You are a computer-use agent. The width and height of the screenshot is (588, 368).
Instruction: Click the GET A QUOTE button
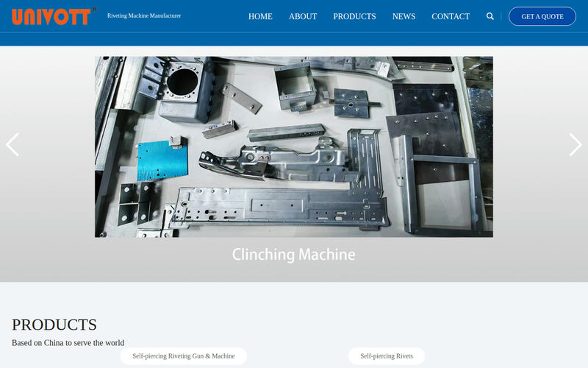[x=542, y=16]
